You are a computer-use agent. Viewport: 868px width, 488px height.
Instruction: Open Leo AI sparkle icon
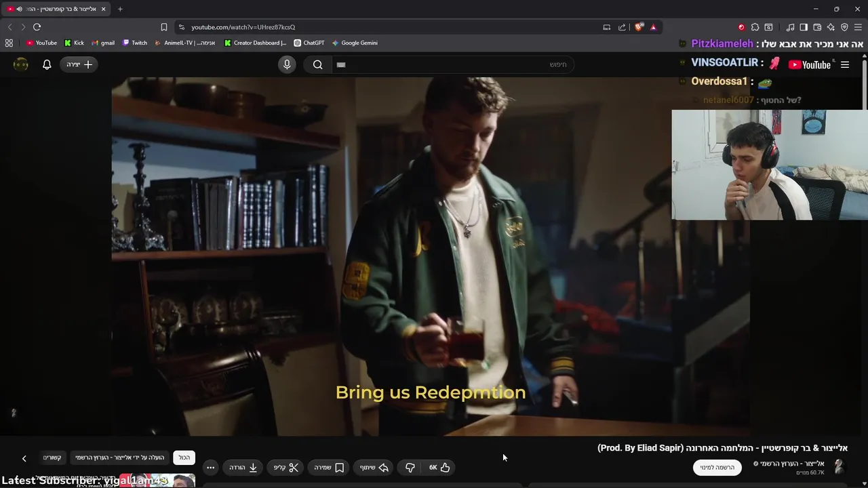pyautogui.click(x=831, y=27)
